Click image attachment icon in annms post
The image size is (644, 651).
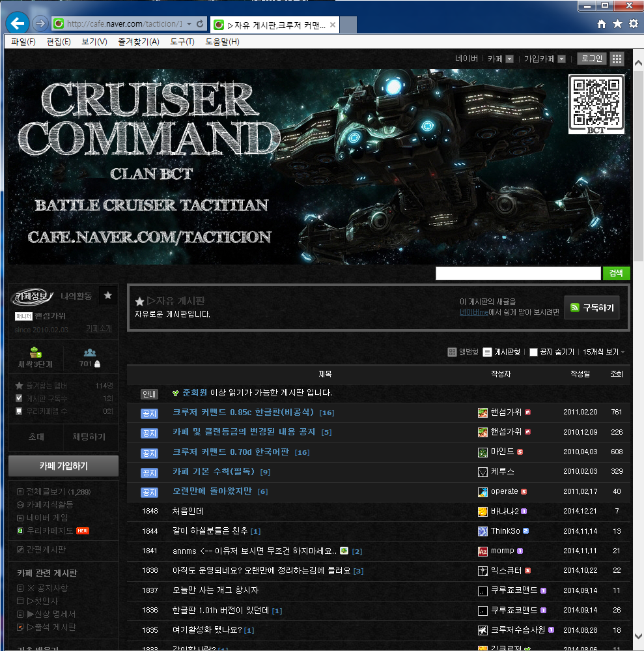click(344, 551)
